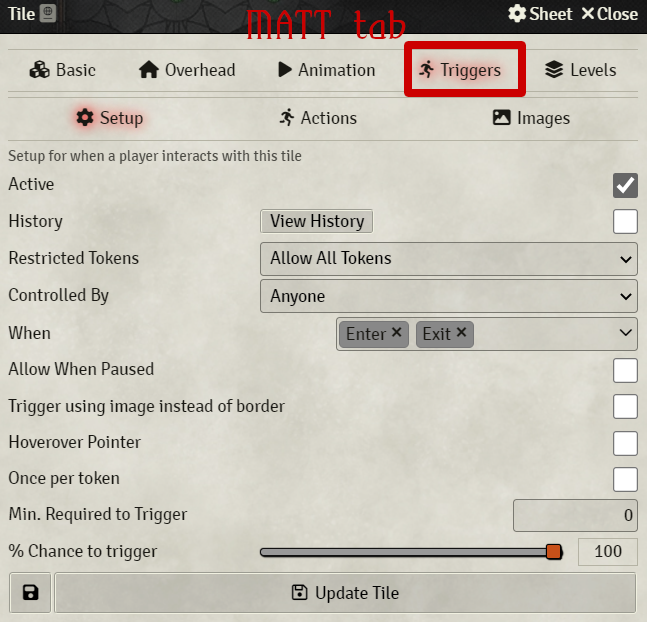Click the Min. Required to Trigger input field
This screenshot has height=622, width=647.
[x=575, y=516]
